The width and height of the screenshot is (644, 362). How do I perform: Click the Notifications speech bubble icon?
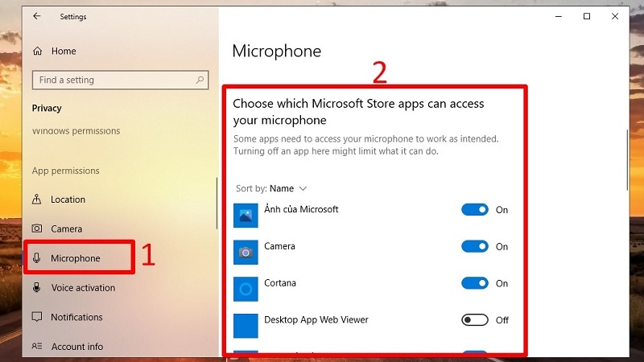[37, 317]
